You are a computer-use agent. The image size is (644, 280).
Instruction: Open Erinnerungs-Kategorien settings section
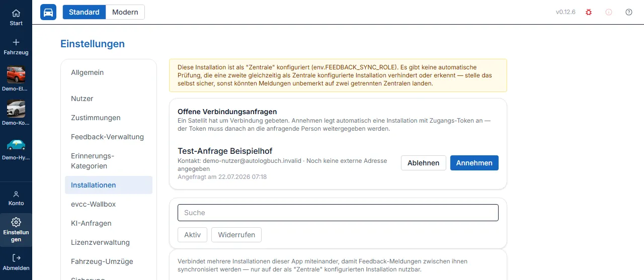(109, 161)
